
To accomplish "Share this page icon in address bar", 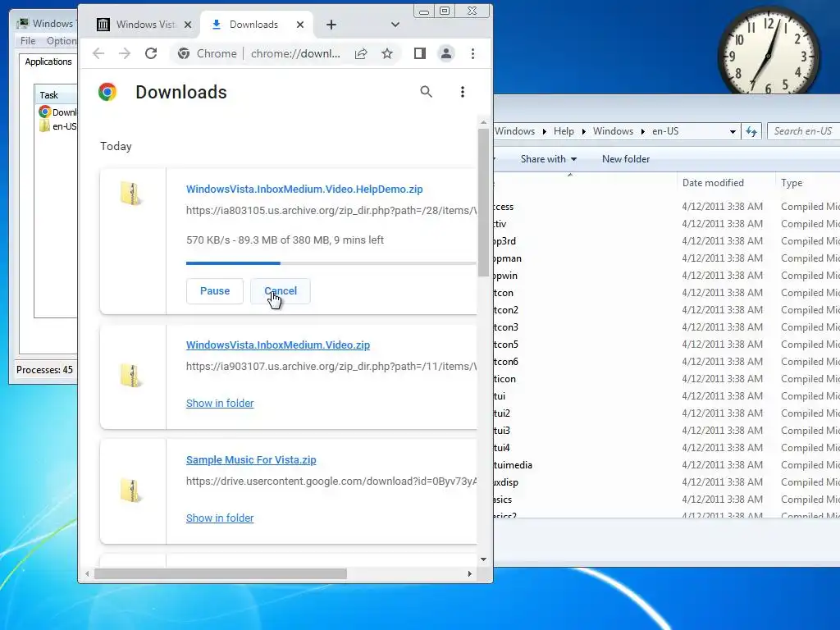I will click(361, 53).
